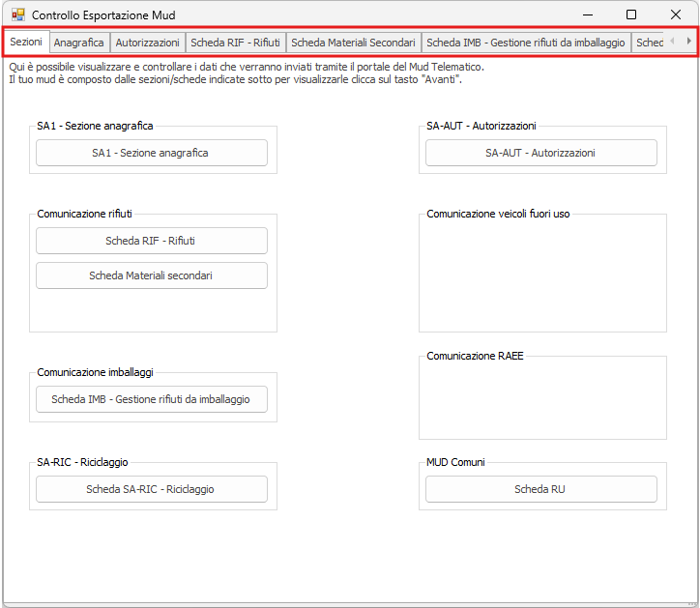
Task: Click the MUD Comuni group label
Action: (x=455, y=462)
